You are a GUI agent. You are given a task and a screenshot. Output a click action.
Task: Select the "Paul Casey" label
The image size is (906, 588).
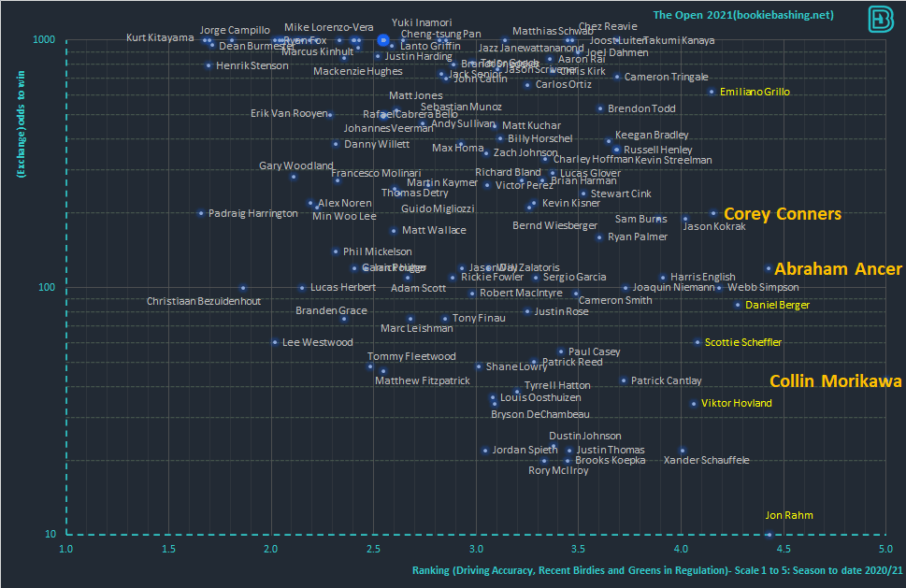tap(594, 351)
